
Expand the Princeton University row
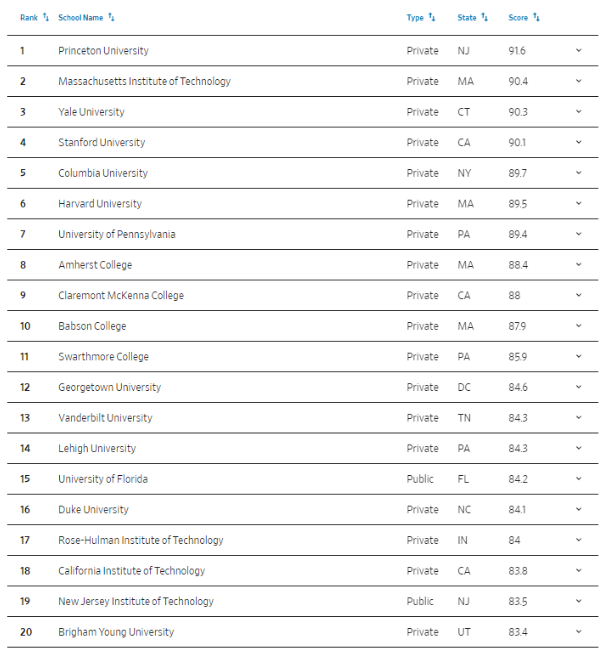click(578, 50)
